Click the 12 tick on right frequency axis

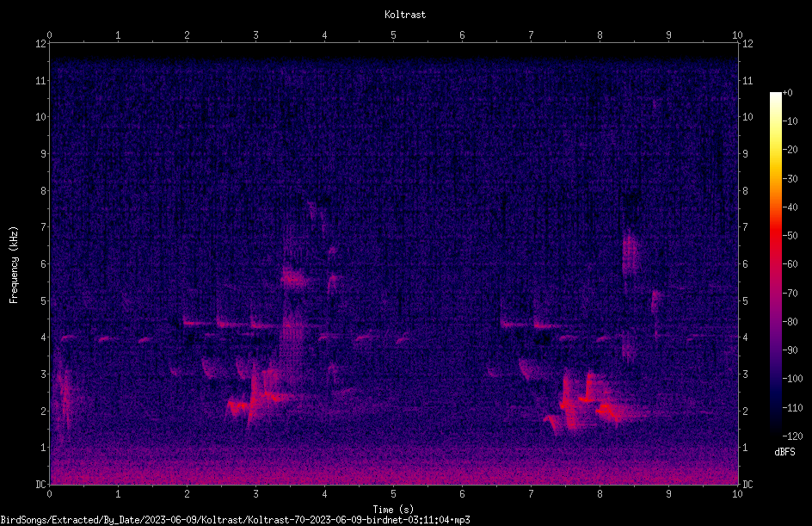click(x=747, y=44)
